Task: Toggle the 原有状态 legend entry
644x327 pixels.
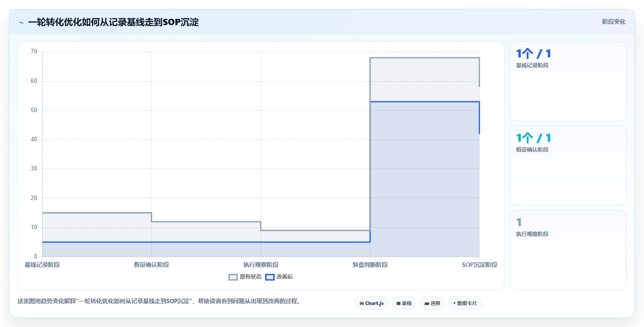Action: point(245,277)
